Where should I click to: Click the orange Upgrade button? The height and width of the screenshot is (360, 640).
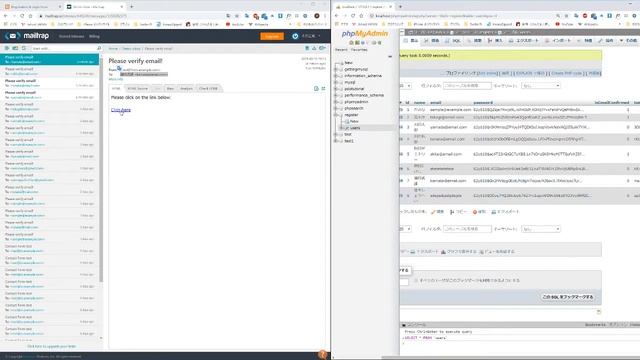tap(272, 36)
